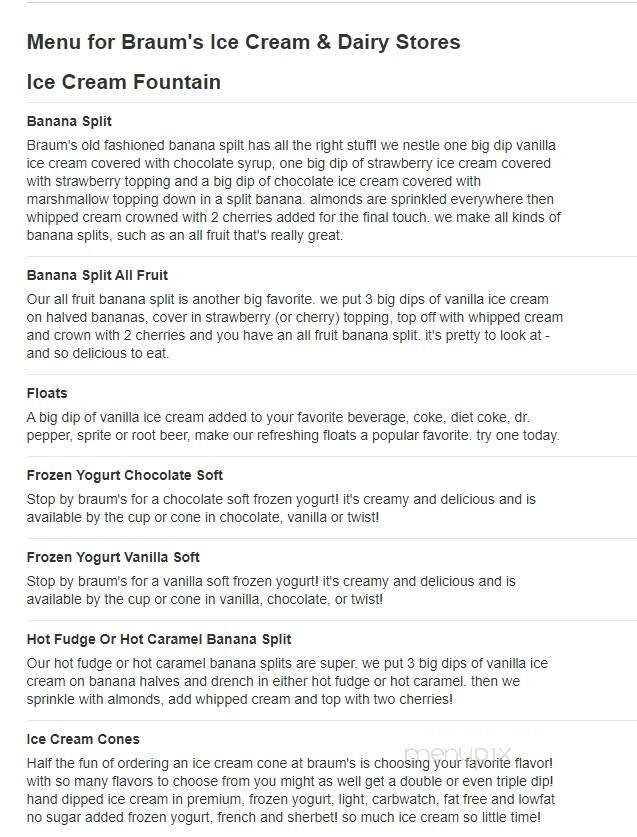Click the vanilla soft frozen yogurt description
Viewport: 637px width, 837px height.
point(271,590)
